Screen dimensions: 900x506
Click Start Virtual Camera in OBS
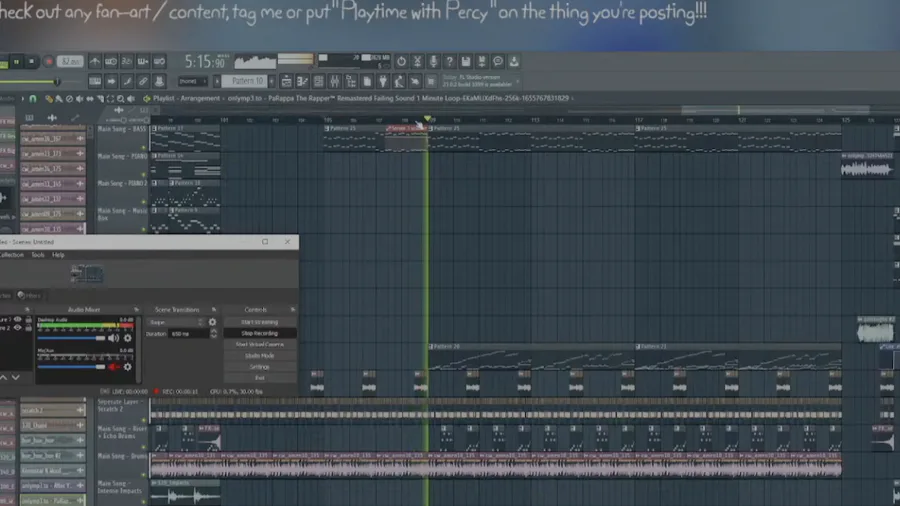tap(259, 345)
